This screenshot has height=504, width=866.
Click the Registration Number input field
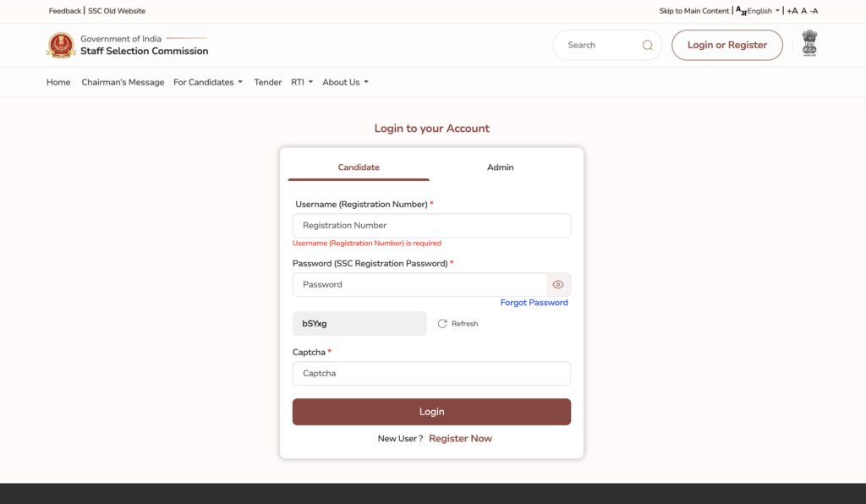(x=431, y=225)
